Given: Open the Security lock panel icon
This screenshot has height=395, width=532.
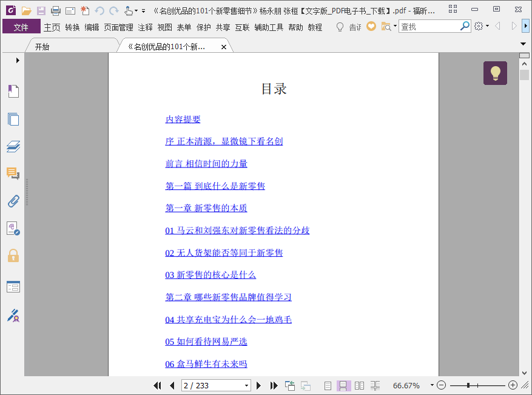Looking at the screenshot, I should coord(13,255).
